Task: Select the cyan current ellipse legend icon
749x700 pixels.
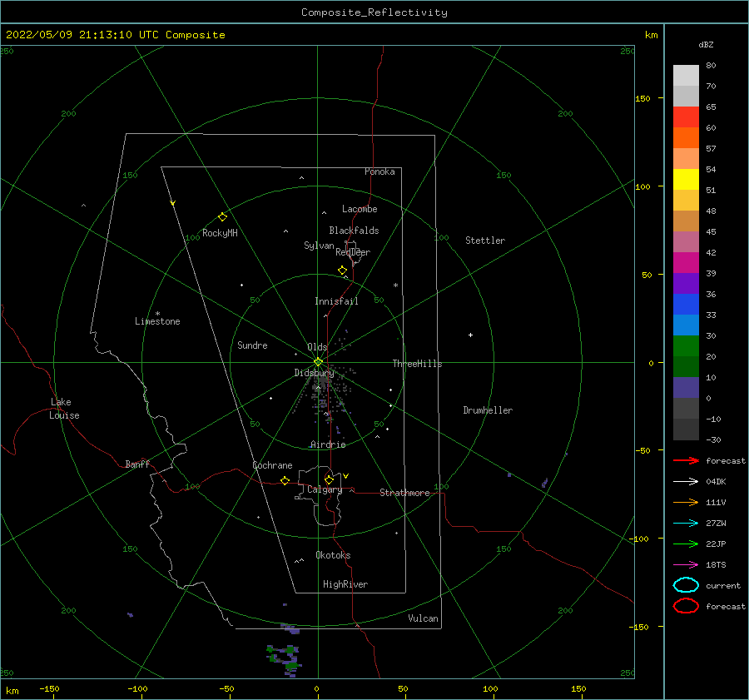Action: (686, 585)
